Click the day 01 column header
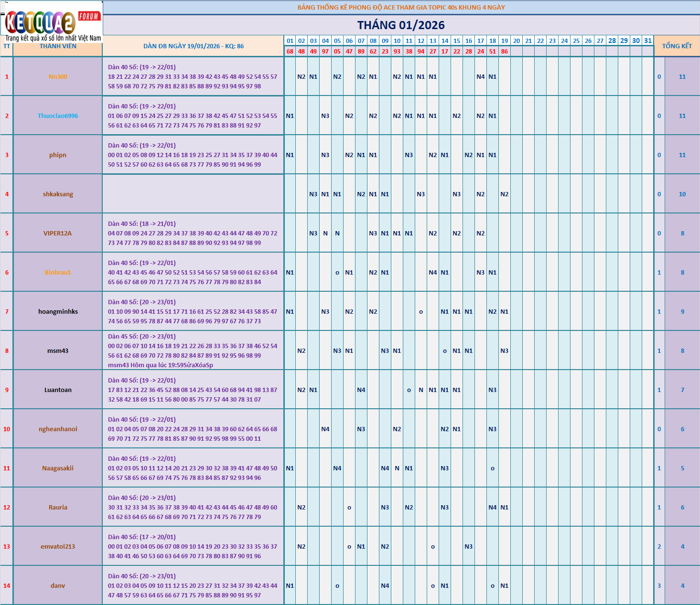 [290, 41]
